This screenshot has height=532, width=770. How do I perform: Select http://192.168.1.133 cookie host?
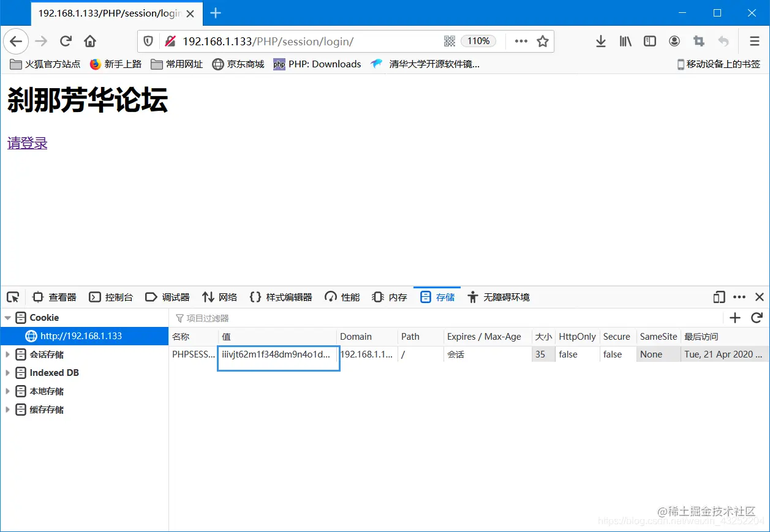(x=85, y=336)
